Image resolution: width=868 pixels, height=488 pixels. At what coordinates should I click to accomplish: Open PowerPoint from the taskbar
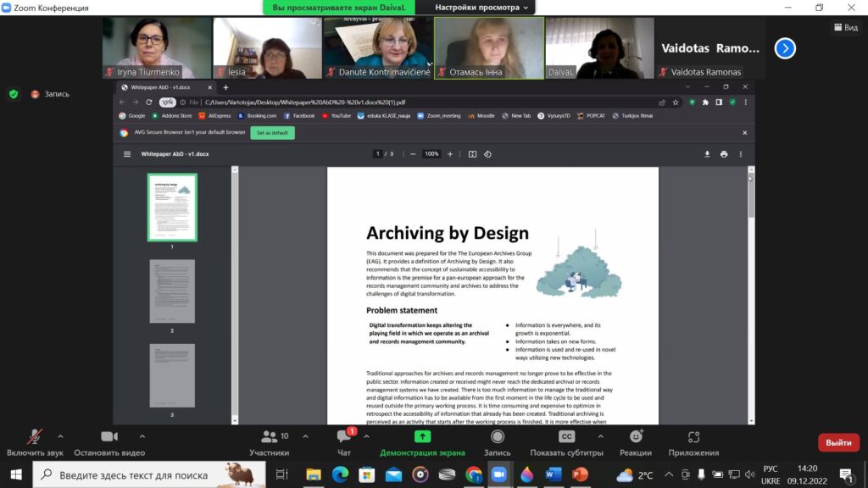pyautogui.click(x=580, y=474)
